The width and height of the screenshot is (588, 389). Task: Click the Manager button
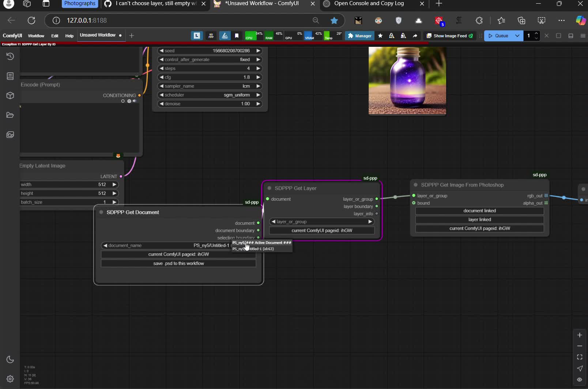359,36
